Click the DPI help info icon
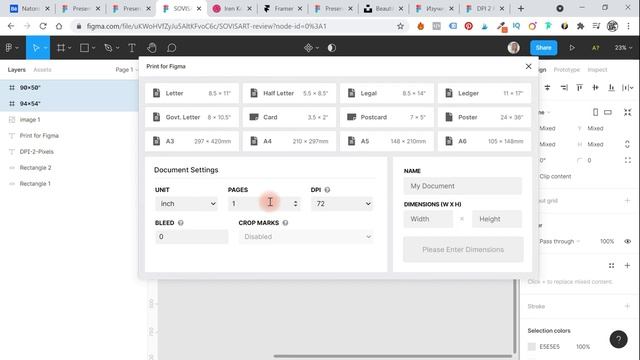Image resolution: width=640 pixels, height=360 pixels. tap(327, 190)
